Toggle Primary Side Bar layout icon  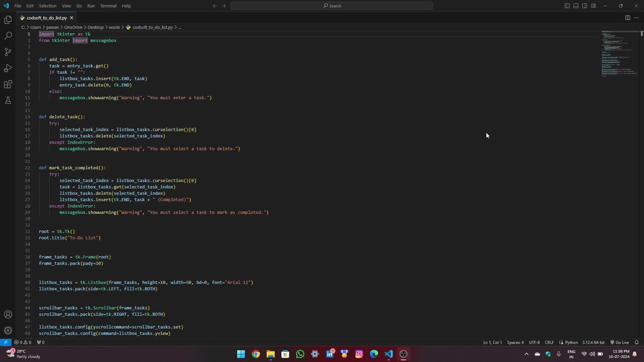pos(567,6)
